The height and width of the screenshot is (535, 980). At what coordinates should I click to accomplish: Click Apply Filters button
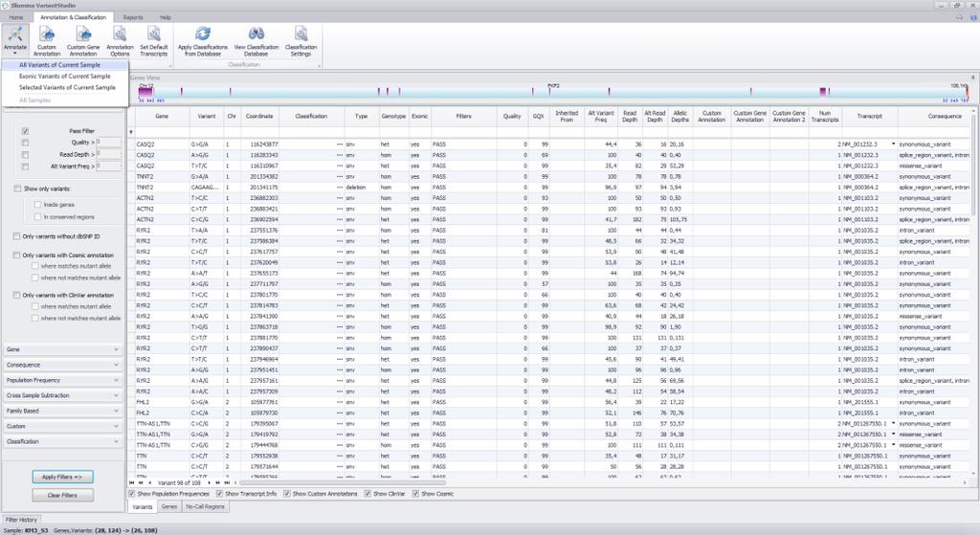62,477
